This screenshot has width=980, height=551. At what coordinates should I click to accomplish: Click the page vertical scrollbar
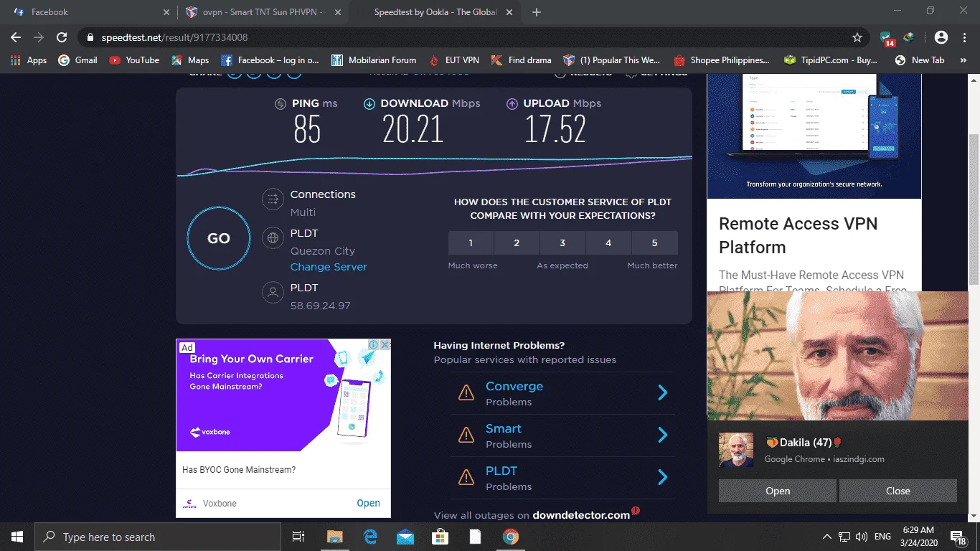tap(974, 208)
